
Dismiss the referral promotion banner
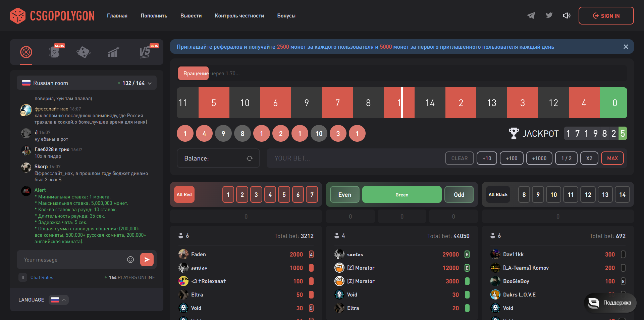[626, 47]
